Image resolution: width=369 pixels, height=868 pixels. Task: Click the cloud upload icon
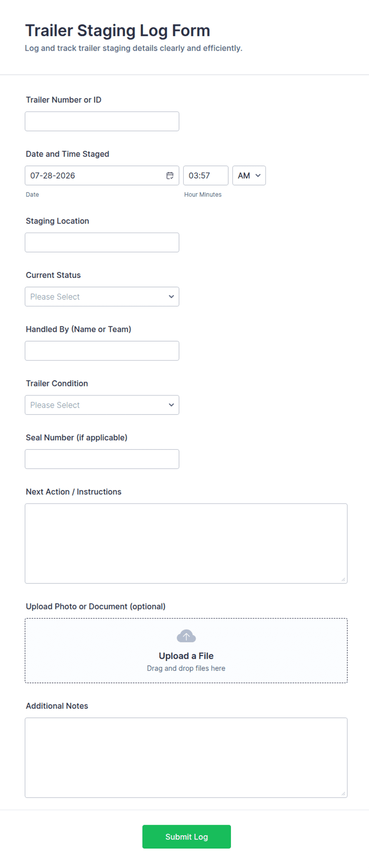click(186, 636)
